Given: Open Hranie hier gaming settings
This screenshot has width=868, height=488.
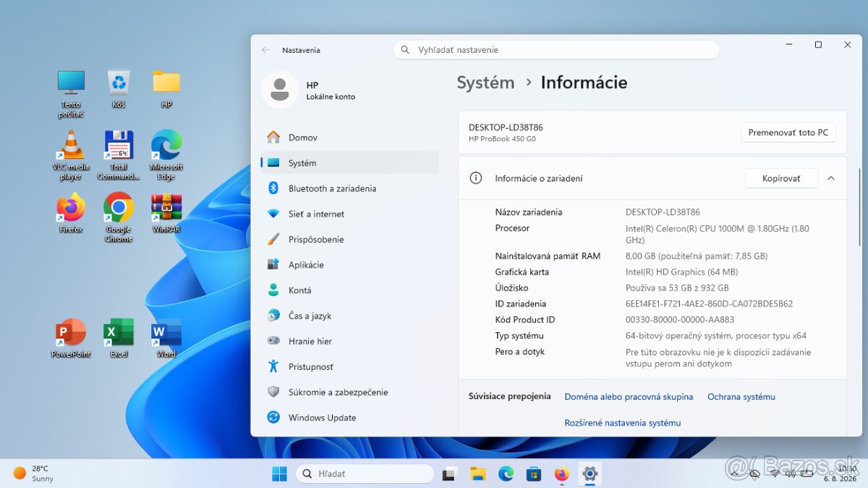Looking at the screenshot, I should [x=349, y=341].
